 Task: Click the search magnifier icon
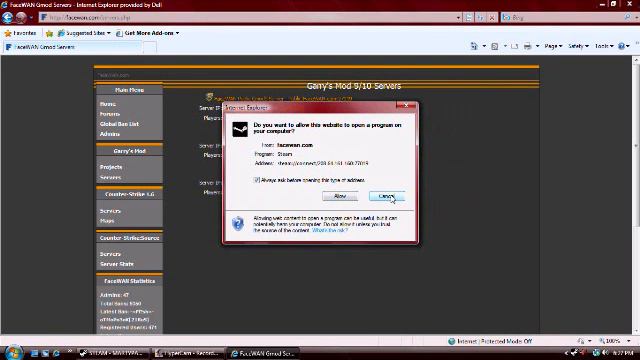tap(627, 17)
